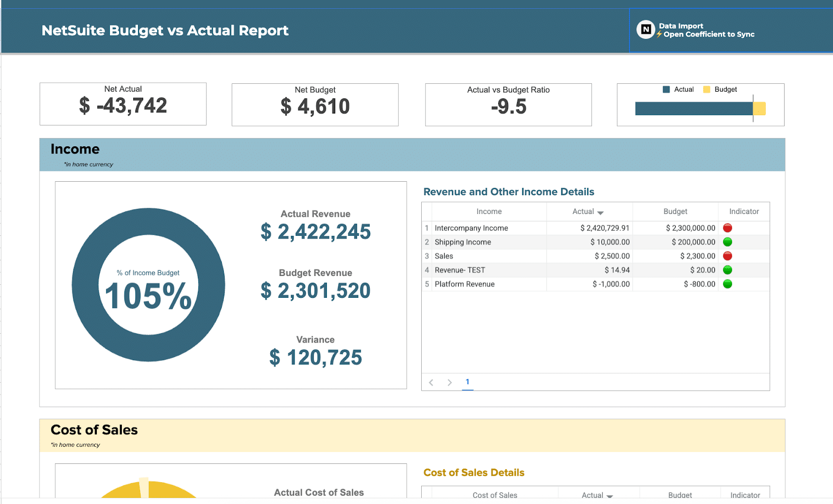Click the next-page chevron under the income table

pyautogui.click(x=449, y=382)
